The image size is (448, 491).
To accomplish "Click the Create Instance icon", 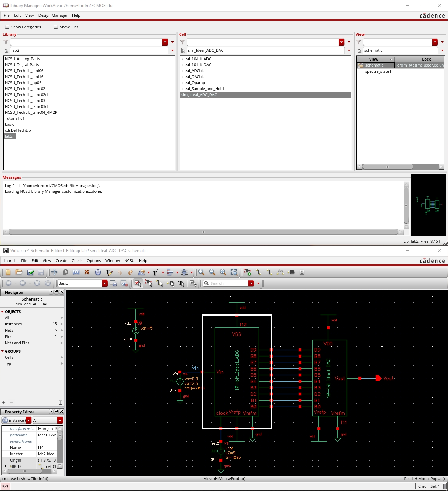I will 247,272.
